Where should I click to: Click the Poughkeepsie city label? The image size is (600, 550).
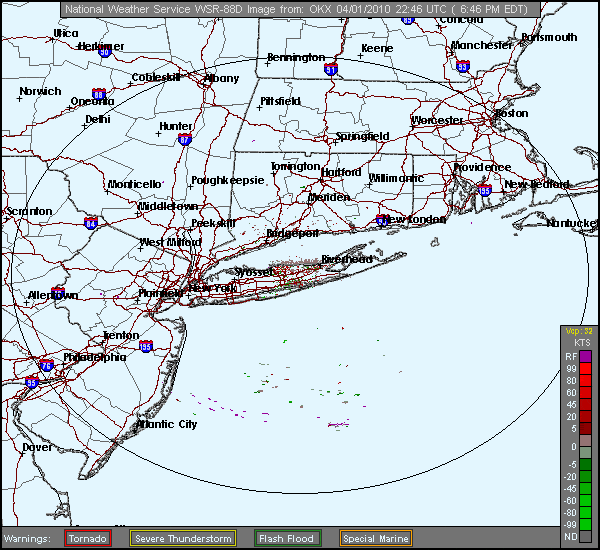[x=228, y=180]
